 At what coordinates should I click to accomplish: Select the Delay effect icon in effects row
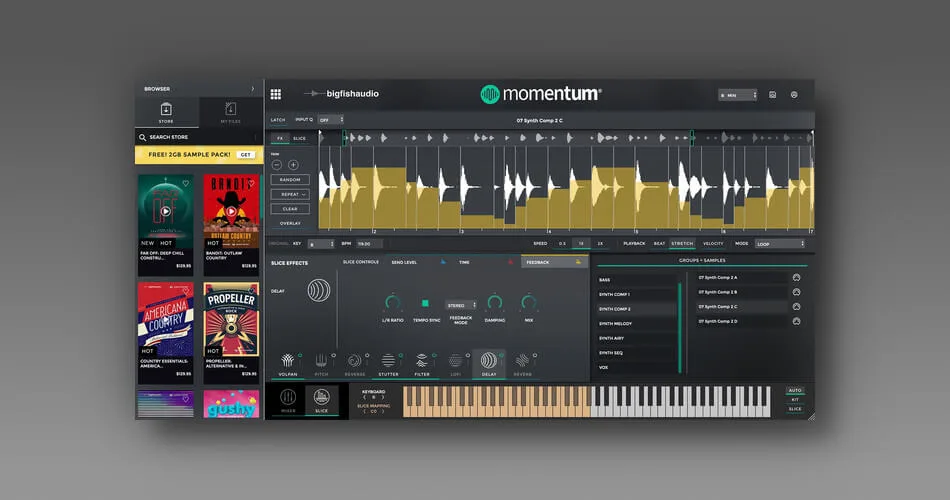[x=488, y=361]
